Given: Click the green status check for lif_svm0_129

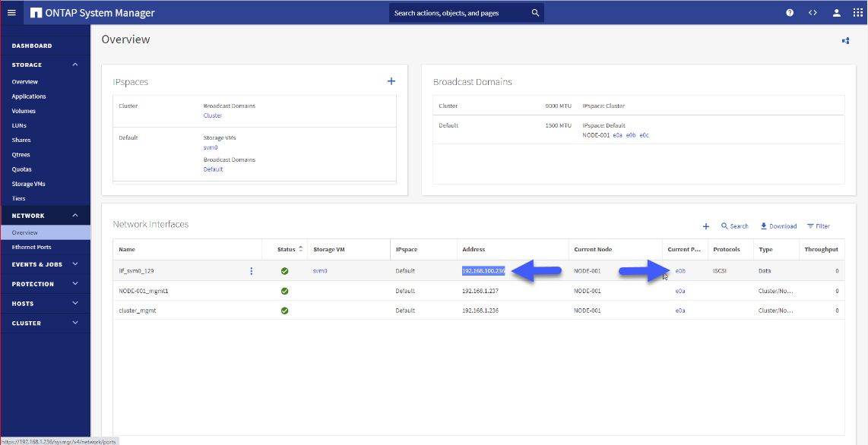Looking at the screenshot, I should point(284,271).
